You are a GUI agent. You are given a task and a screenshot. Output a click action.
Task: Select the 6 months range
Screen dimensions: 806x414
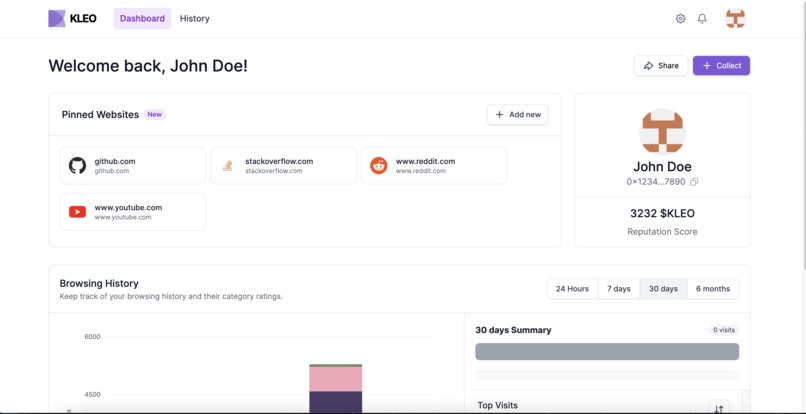713,289
